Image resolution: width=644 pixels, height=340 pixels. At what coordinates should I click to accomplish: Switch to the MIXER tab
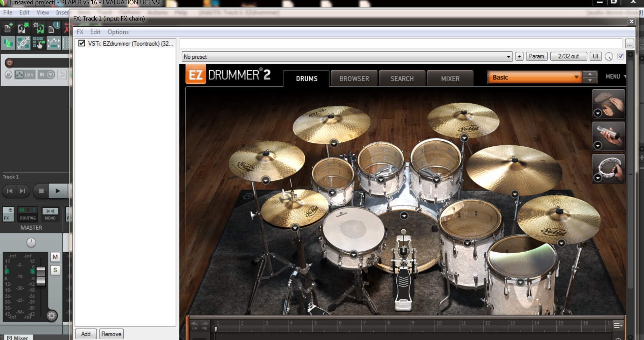pyautogui.click(x=450, y=79)
